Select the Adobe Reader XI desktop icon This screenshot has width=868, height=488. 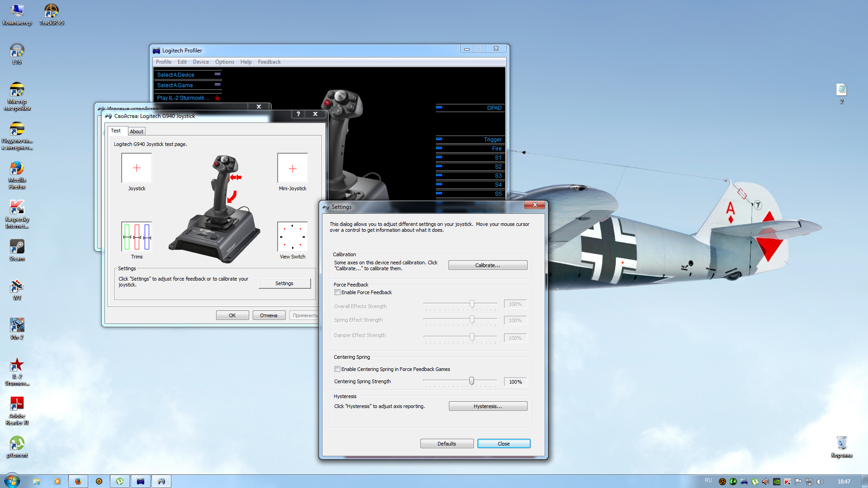pos(17,411)
